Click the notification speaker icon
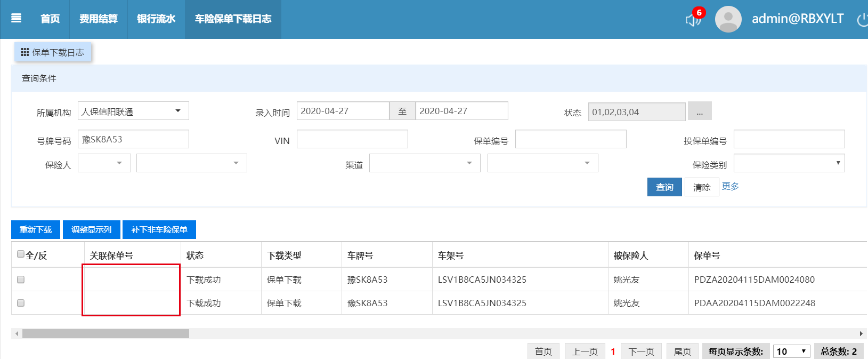Image resolution: width=868 pixels, height=359 pixels. (x=692, y=20)
